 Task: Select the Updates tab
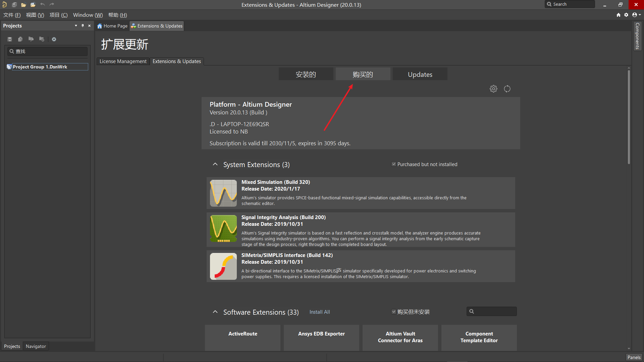coord(420,74)
